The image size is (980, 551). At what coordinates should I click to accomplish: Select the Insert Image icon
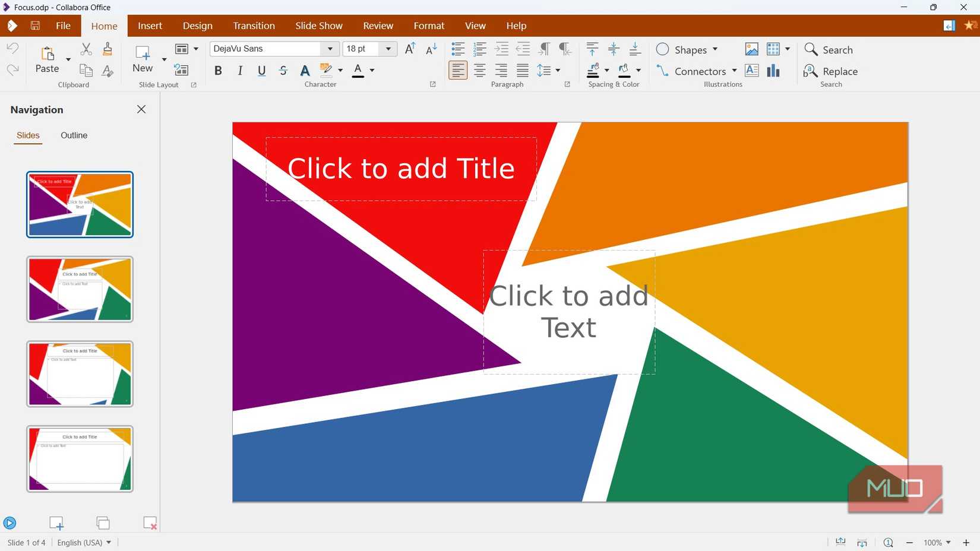pos(752,49)
